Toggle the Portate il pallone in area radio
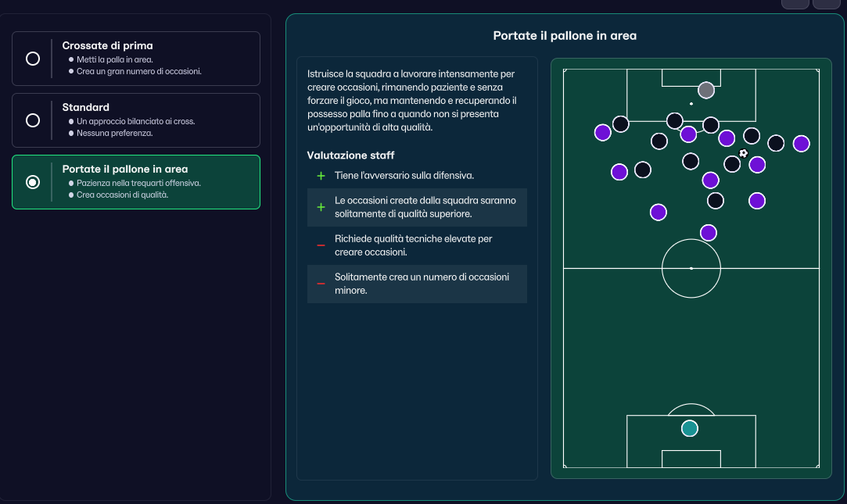 tap(33, 182)
